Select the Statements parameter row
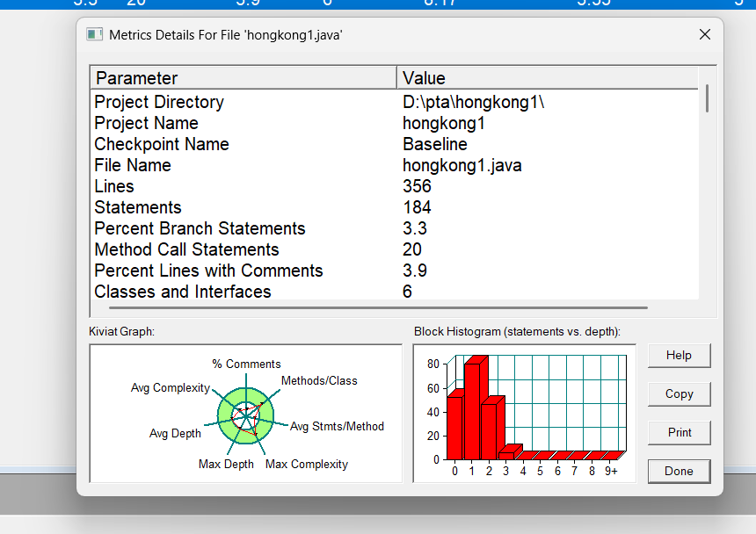Image resolution: width=756 pixels, height=534 pixels. coord(395,207)
